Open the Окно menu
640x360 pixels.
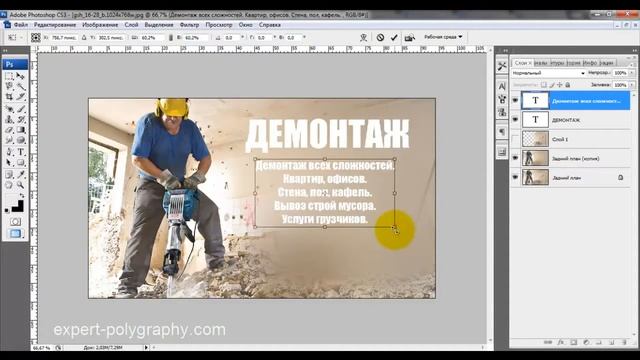click(245, 25)
